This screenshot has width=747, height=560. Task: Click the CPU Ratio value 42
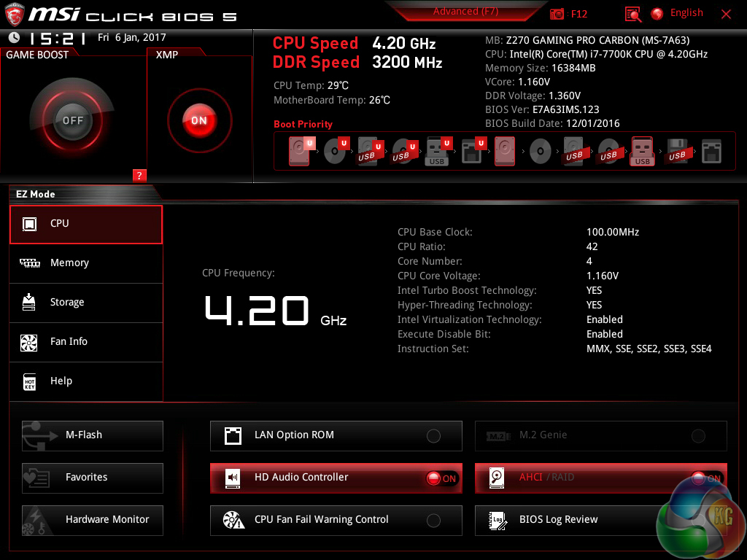pyautogui.click(x=592, y=246)
